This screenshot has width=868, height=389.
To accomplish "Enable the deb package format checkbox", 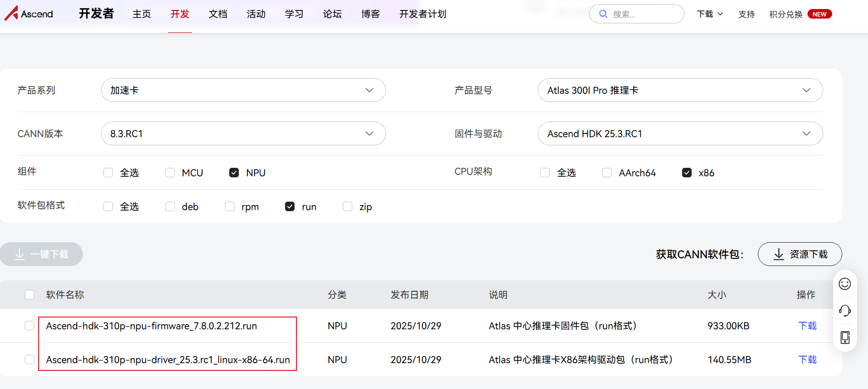I will 170,206.
